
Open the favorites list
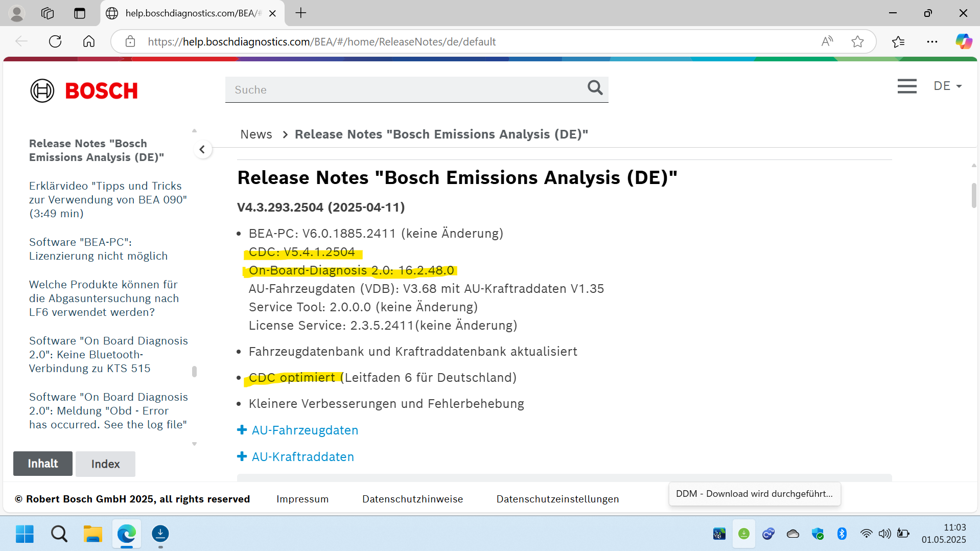coord(898,41)
